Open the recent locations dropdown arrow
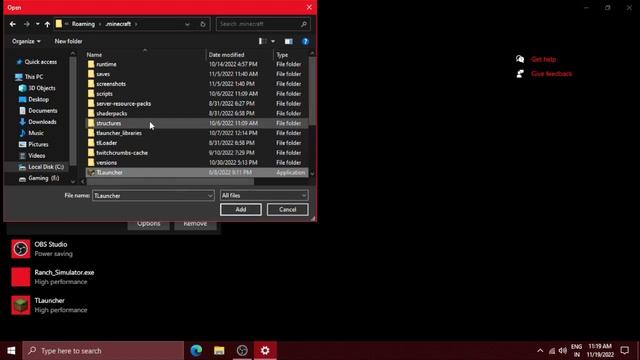This screenshot has width=640, height=360. coord(38,24)
